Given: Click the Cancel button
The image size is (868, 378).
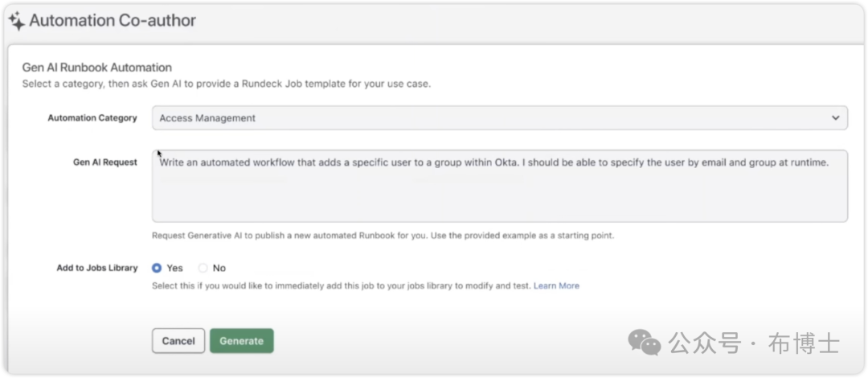Looking at the screenshot, I should (178, 341).
